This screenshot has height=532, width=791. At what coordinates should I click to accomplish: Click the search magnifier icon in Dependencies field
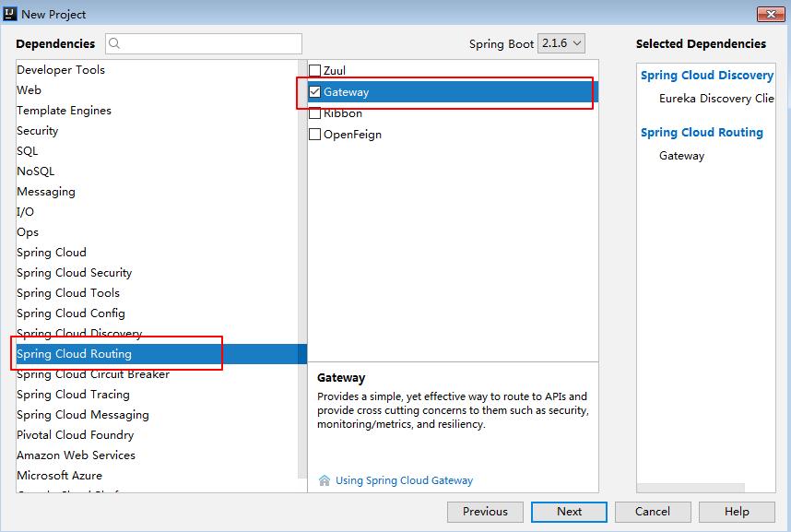tap(114, 43)
